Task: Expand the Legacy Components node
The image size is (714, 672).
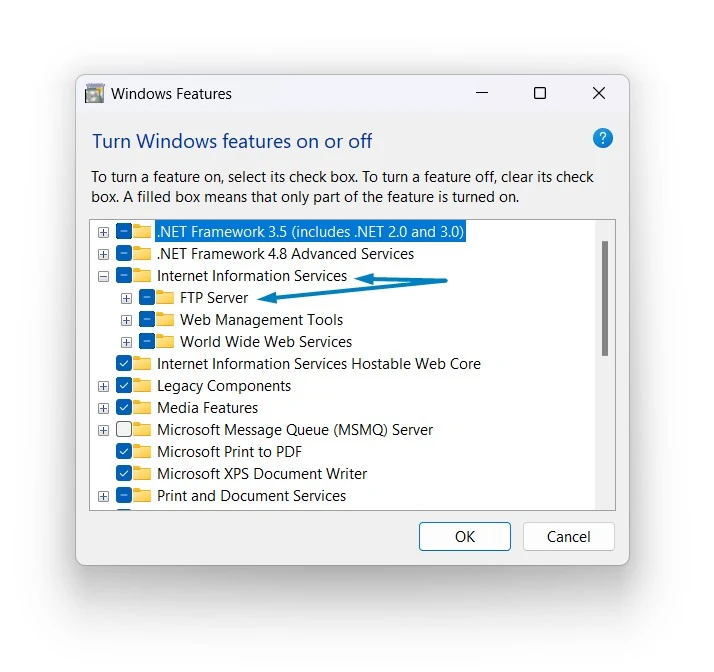Action: [103, 386]
